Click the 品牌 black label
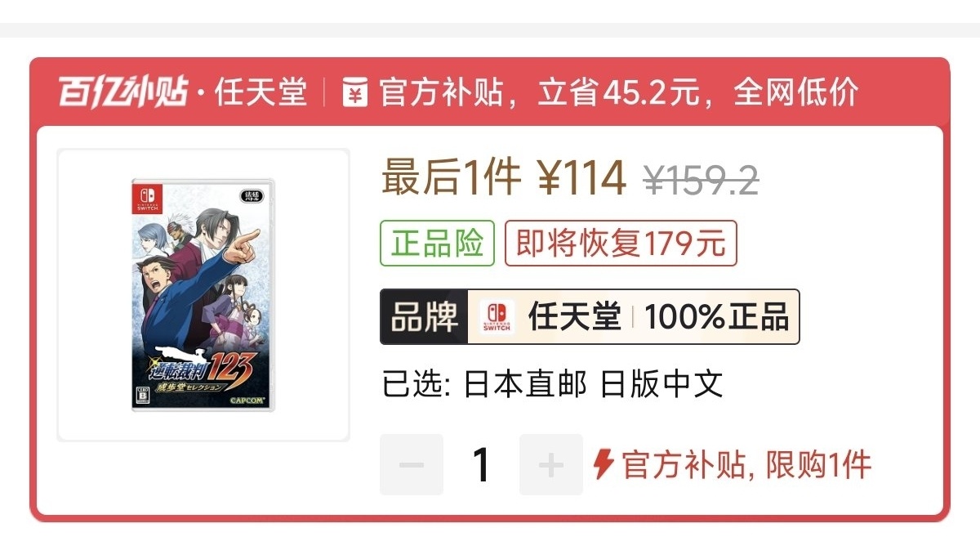This screenshot has height=546, width=980. click(x=425, y=316)
